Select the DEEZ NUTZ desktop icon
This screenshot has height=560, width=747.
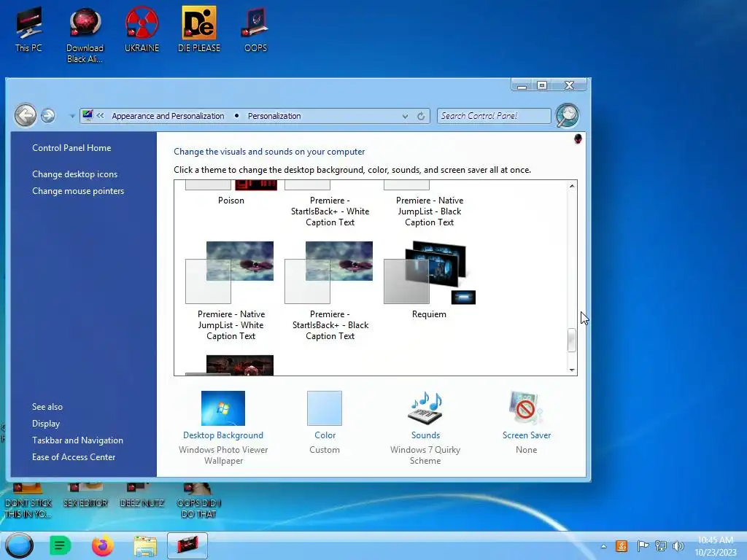tap(142, 496)
